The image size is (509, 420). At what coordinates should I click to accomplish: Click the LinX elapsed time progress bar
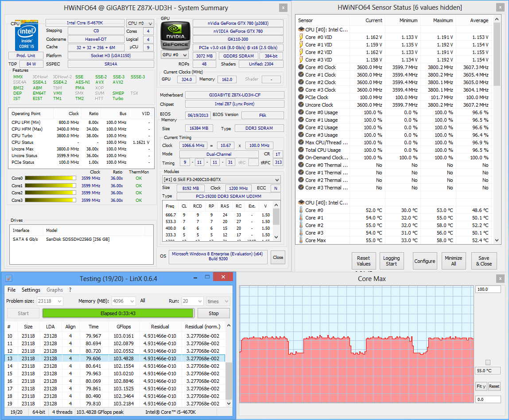point(118,313)
